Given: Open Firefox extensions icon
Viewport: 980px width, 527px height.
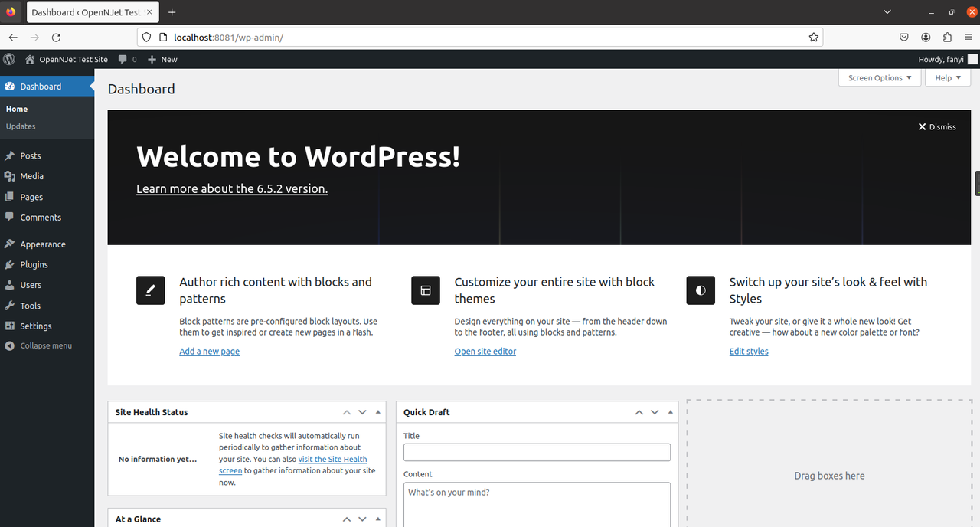Looking at the screenshot, I should (x=947, y=37).
